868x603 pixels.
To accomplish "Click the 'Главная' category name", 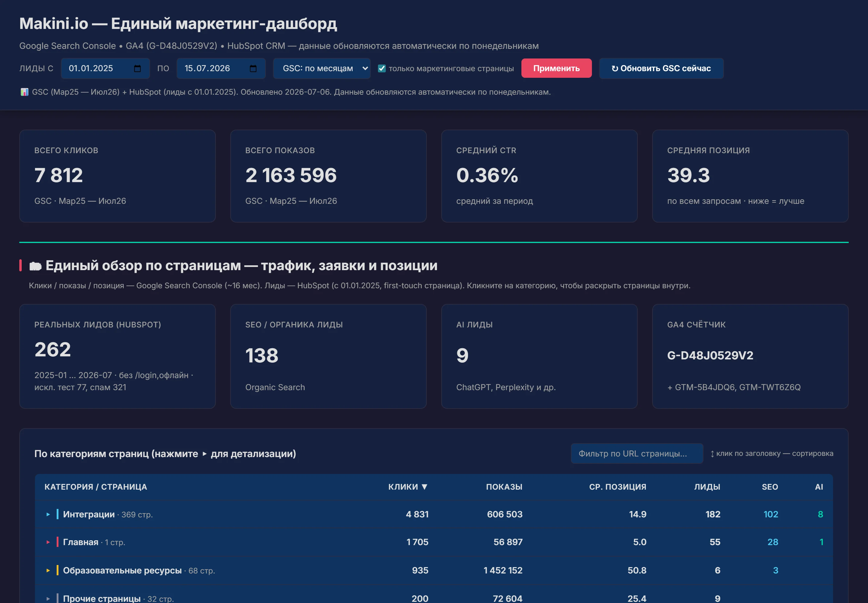I will tap(80, 542).
